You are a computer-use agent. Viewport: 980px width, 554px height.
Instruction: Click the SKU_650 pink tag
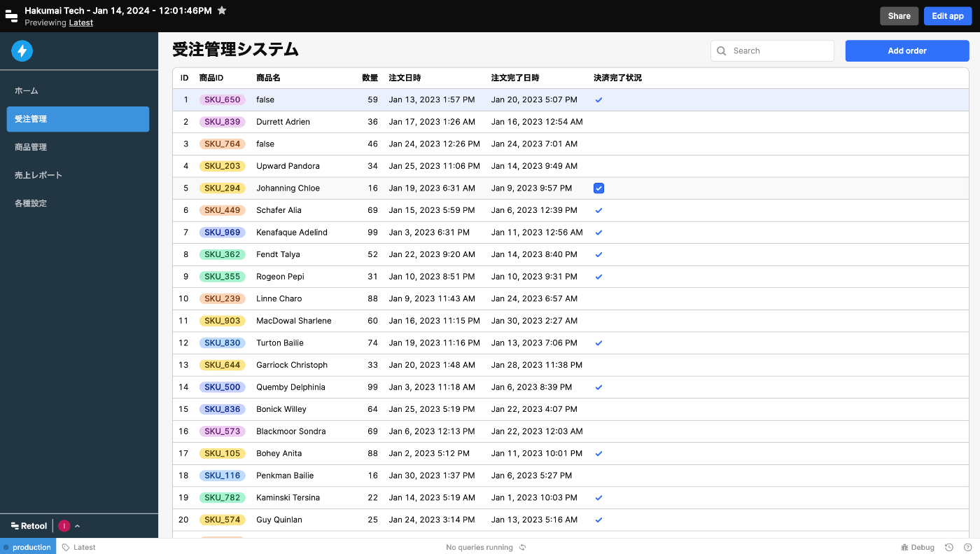(223, 99)
